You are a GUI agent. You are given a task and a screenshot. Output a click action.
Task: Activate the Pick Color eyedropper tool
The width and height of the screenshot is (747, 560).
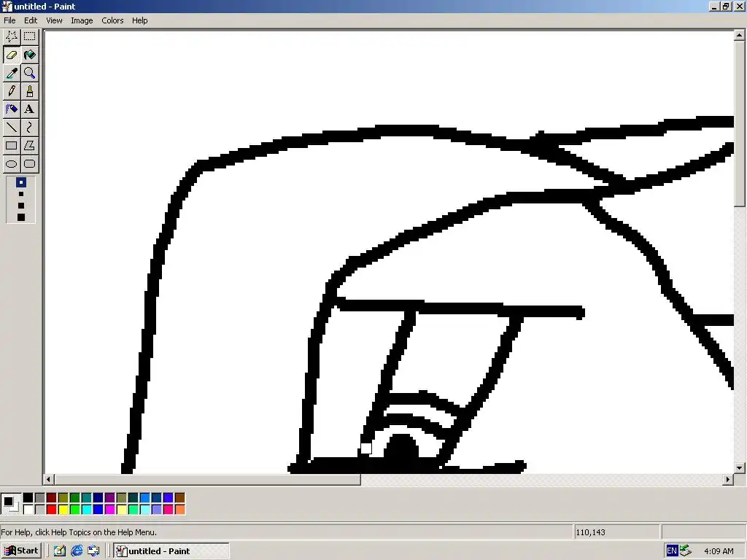click(12, 73)
